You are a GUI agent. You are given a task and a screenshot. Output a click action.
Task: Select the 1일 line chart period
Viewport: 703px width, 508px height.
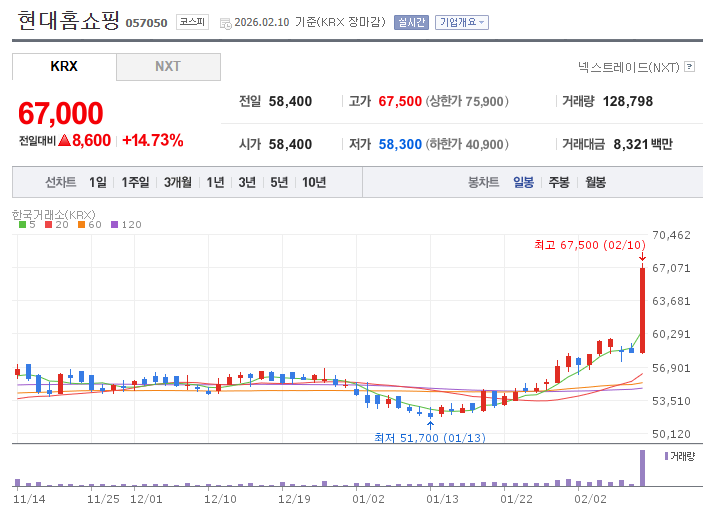click(98, 182)
